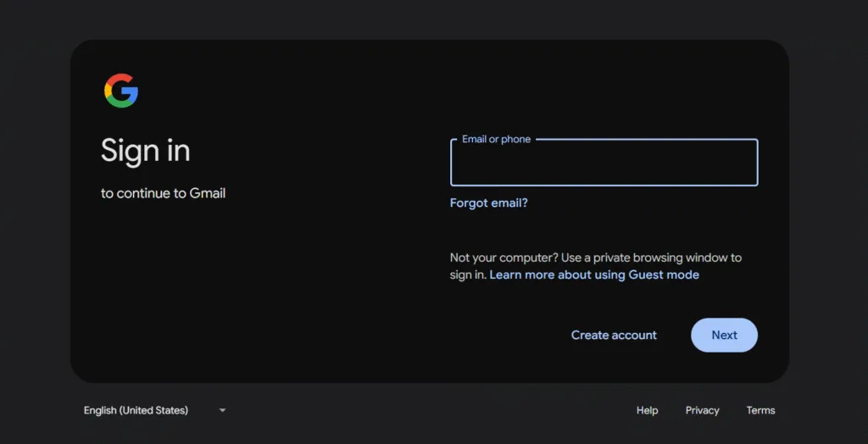
Task: Click the Create account button
Action: (x=614, y=336)
